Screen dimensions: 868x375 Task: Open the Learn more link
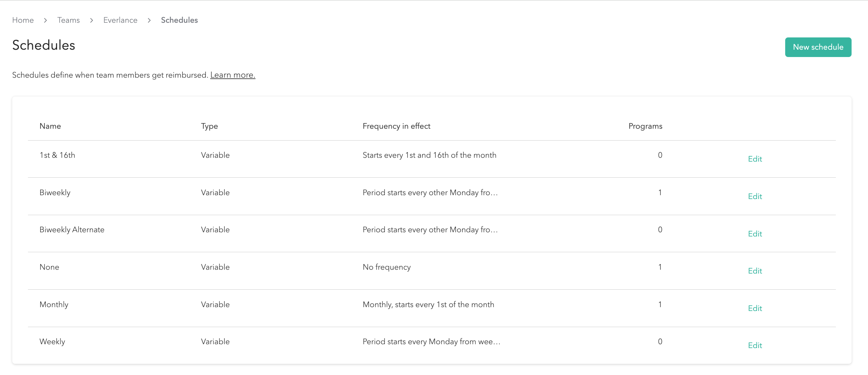(x=233, y=75)
